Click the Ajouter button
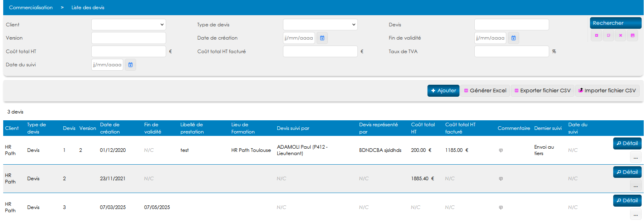Viewport: 644px width, 221px height. (x=443, y=91)
